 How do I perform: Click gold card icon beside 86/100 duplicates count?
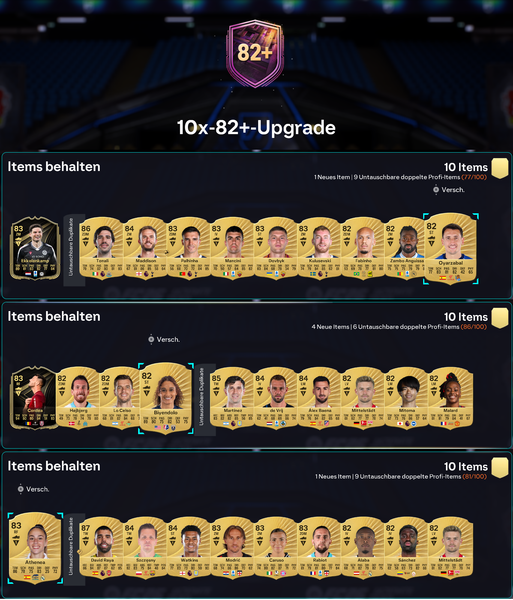500,318
